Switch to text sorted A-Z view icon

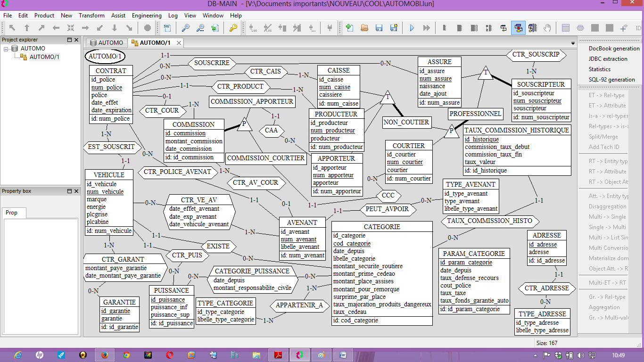(x=489, y=28)
